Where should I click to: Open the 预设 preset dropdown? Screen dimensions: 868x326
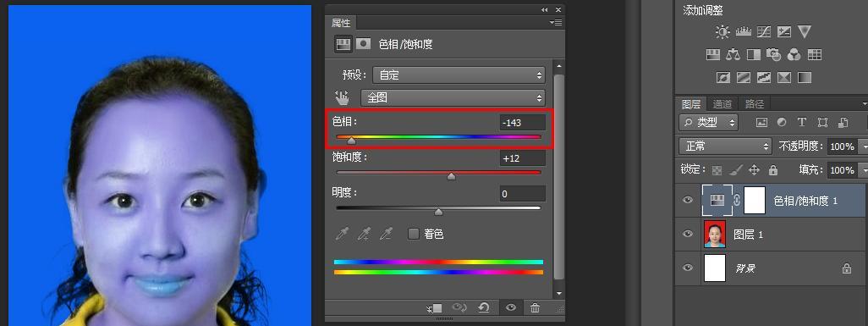tap(459, 75)
